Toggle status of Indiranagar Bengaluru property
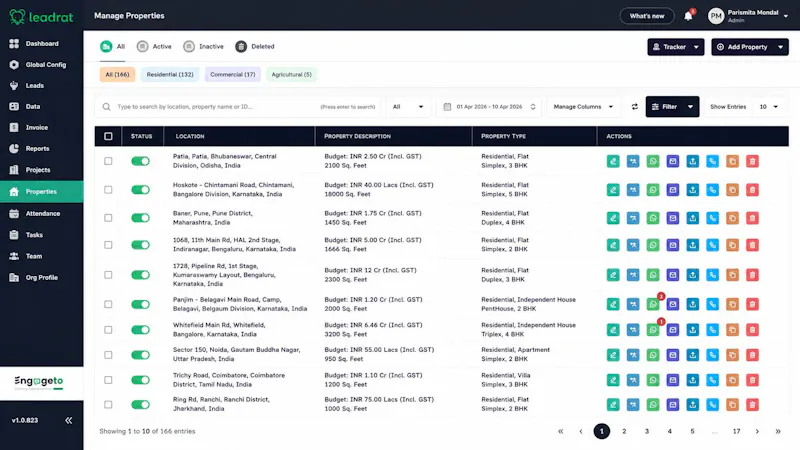Image resolution: width=800 pixels, height=450 pixels. [140, 245]
